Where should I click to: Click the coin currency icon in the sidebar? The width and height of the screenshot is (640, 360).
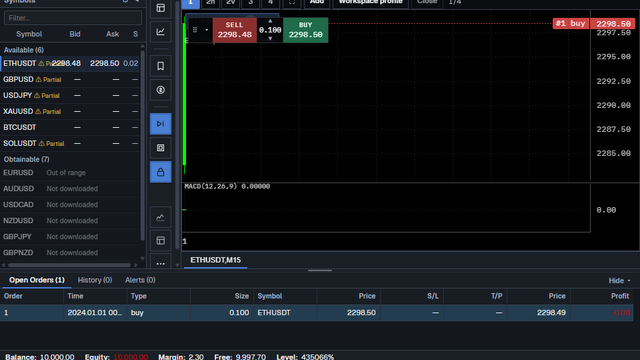tap(160, 90)
